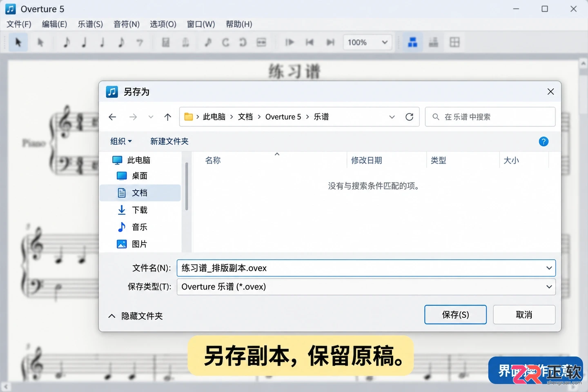Click the 取消 button
Screen dimensions: 588x392
pos(524,314)
